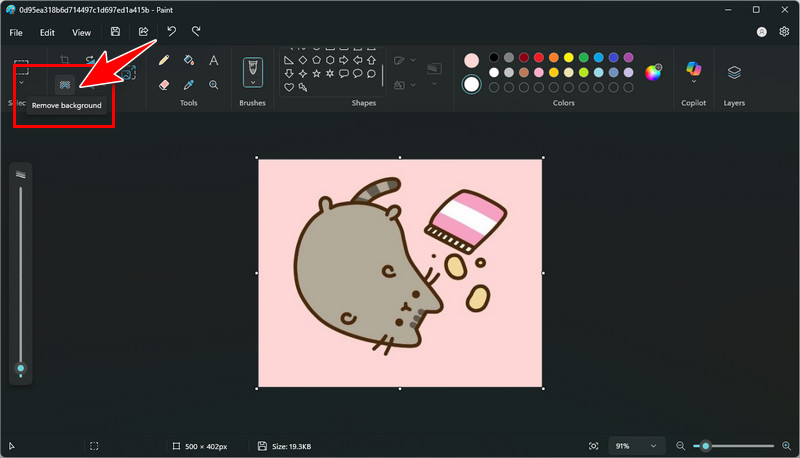Select the Color picker eyedropper tool
Screen dimensions: 800x458
[x=189, y=85]
